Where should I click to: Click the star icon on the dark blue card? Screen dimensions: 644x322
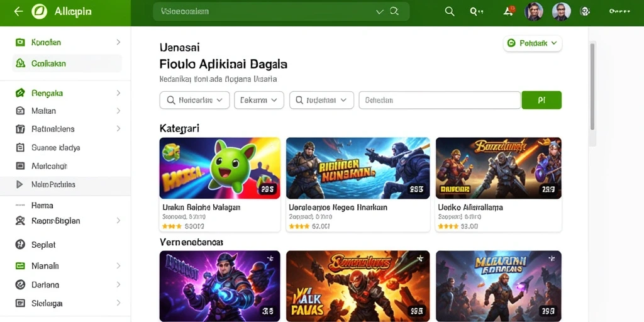[551, 258]
